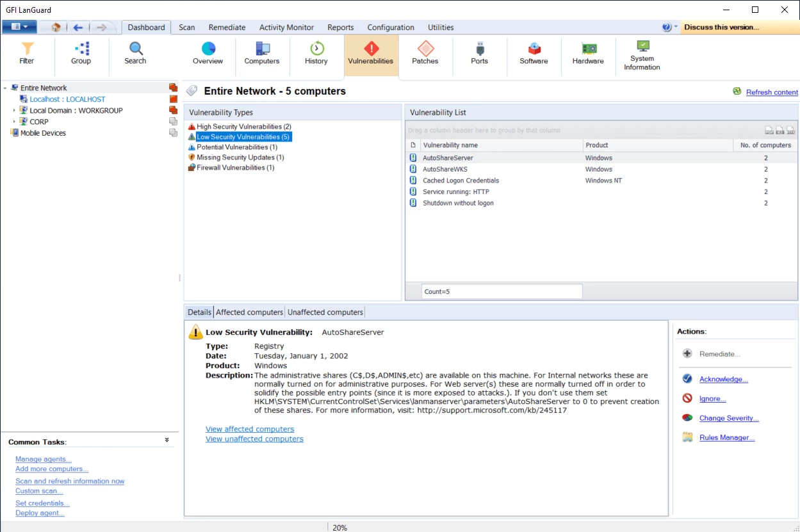
Task: Click Refresh content link
Action: click(772, 92)
